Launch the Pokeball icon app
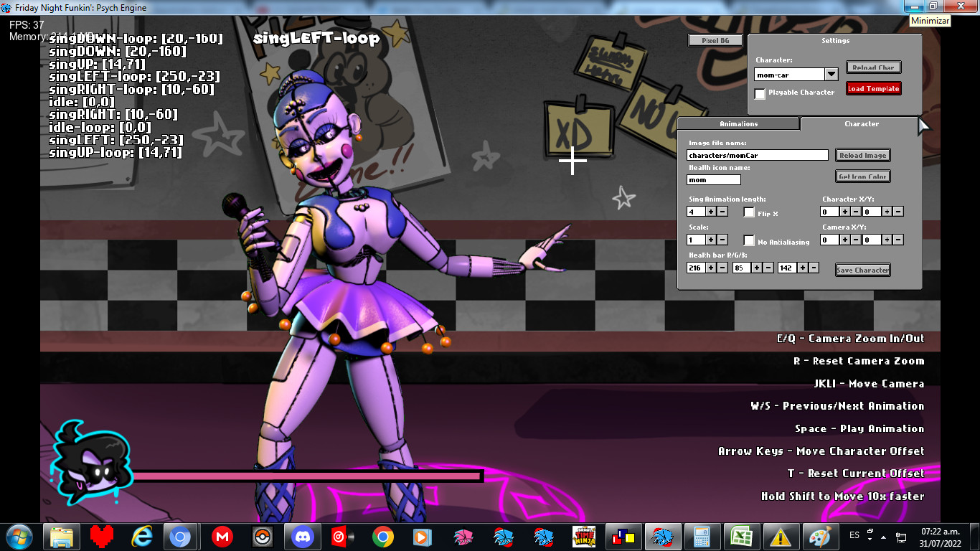 coord(263,536)
